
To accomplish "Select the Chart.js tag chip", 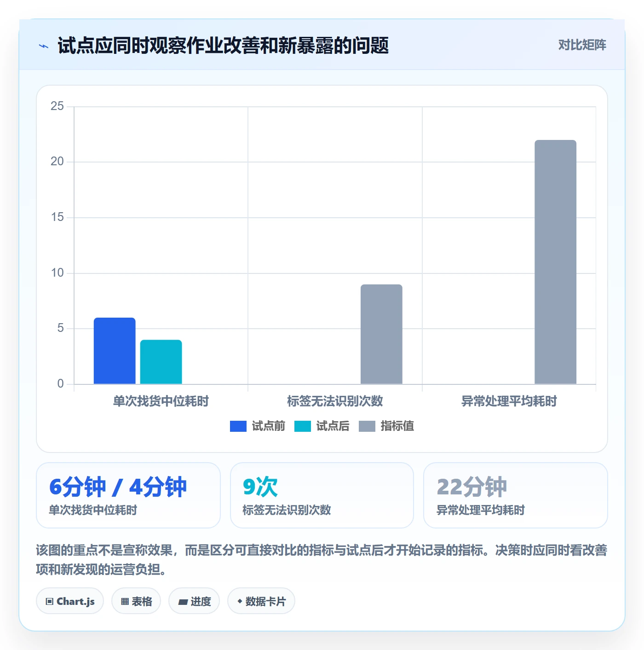I will (70, 601).
